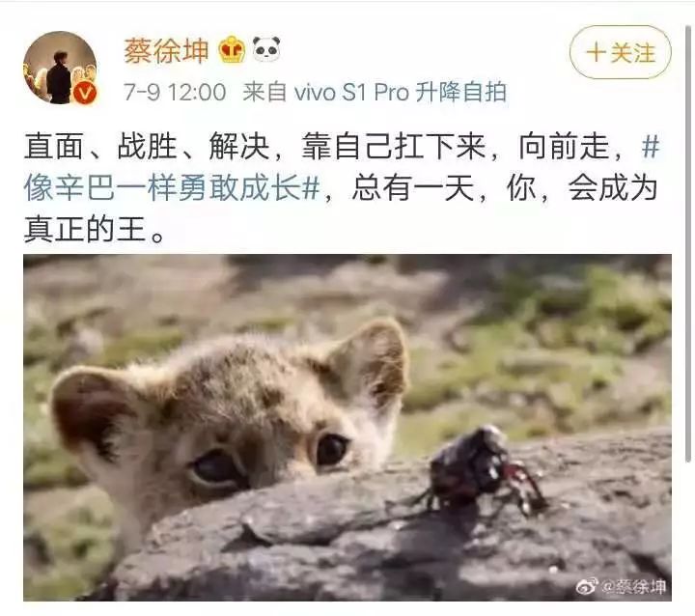Open the circular profile avatar photo
Screen dimensions: 695x616
tap(60, 68)
